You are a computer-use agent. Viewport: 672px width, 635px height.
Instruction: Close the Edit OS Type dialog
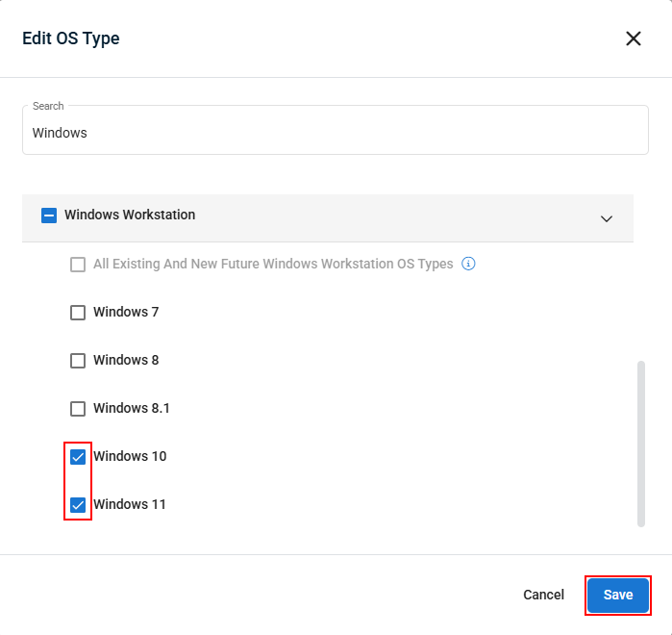(633, 38)
